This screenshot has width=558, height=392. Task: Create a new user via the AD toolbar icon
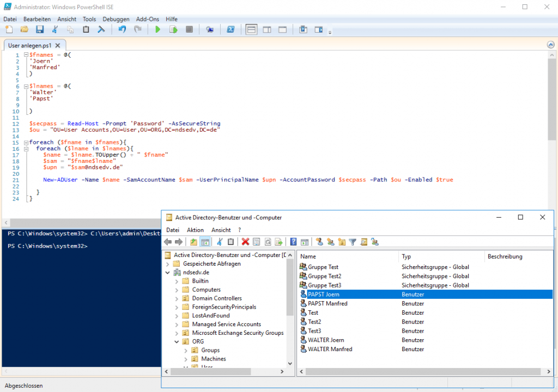319,242
